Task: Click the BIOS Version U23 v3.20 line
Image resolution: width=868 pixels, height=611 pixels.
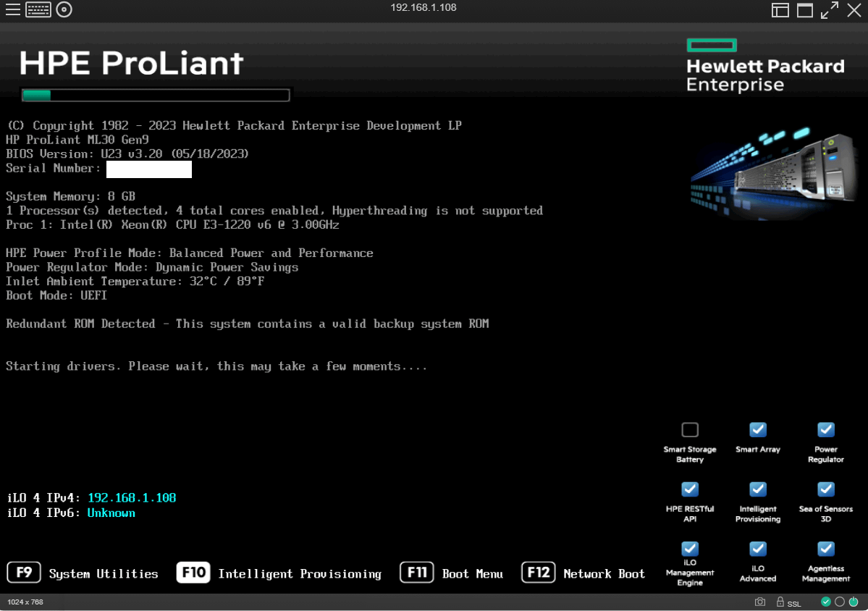Action: coord(127,154)
